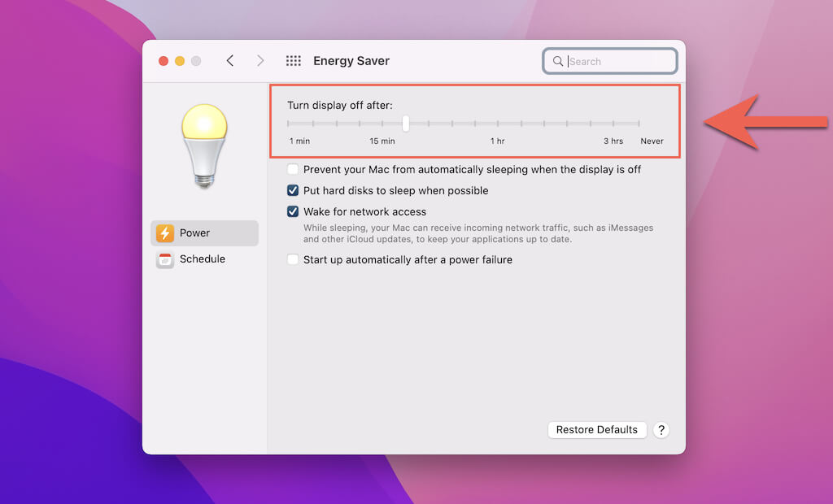The image size is (833, 504).
Task: Click the calendar Schedule icon
Action: 165,259
